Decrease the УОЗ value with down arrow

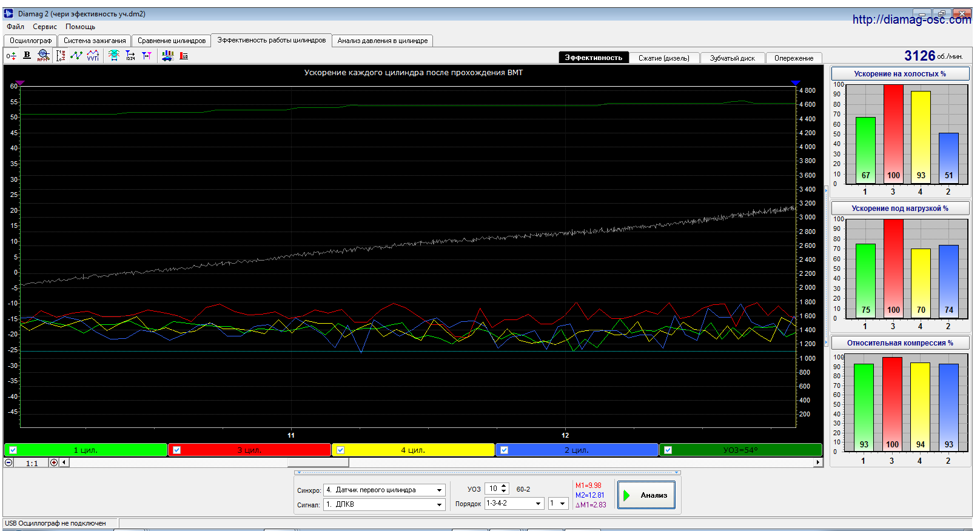pyautogui.click(x=504, y=492)
